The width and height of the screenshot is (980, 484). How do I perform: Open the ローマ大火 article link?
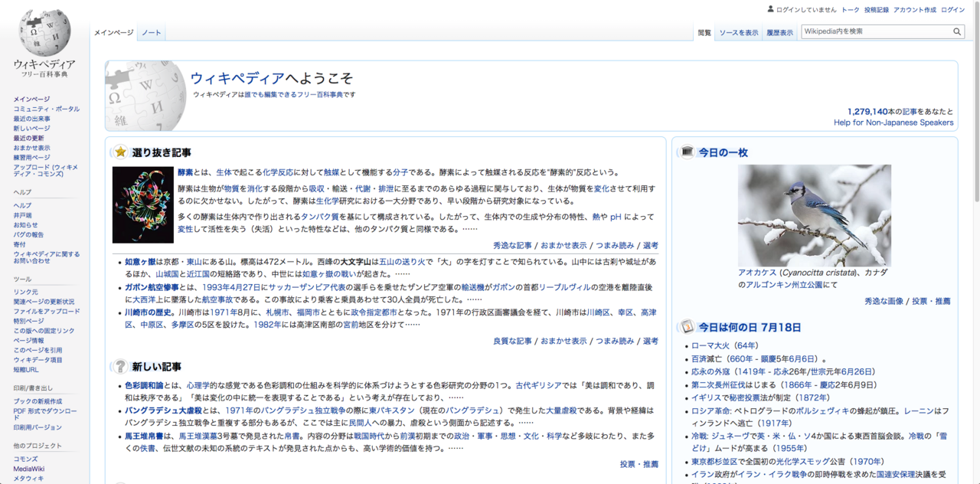pos(709,345)
